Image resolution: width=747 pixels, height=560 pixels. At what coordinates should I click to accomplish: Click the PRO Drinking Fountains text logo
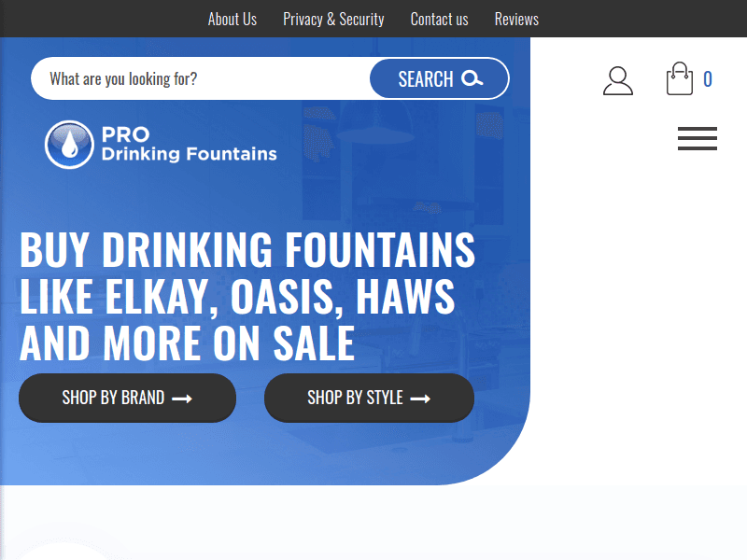coord(187,144)
